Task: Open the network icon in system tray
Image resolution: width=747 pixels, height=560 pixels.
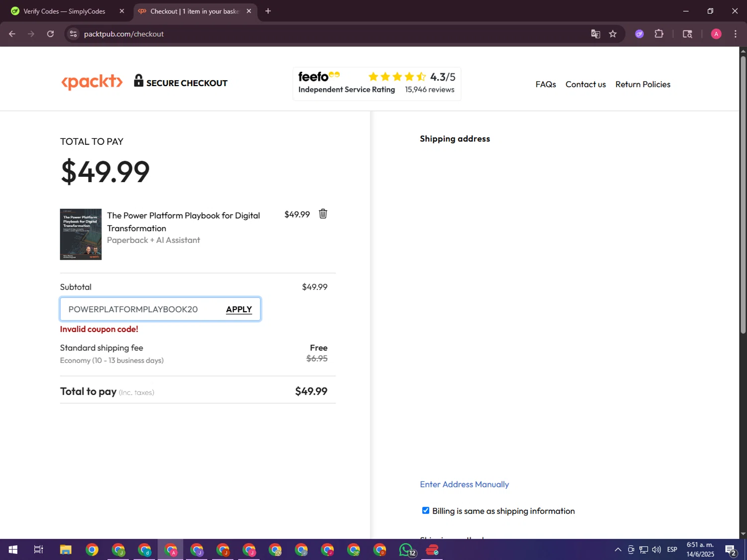Action: [x=643, y=550]
